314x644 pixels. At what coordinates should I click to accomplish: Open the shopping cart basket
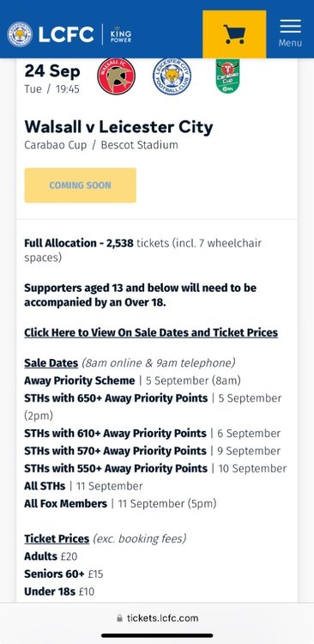click(234, 34)
